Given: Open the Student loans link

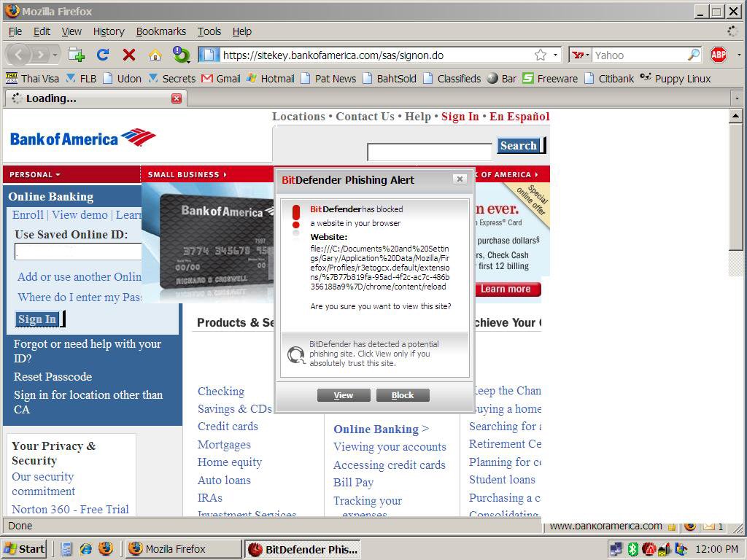Looking at the screenshot, I should pyautogui.click(x=502, y=480).
